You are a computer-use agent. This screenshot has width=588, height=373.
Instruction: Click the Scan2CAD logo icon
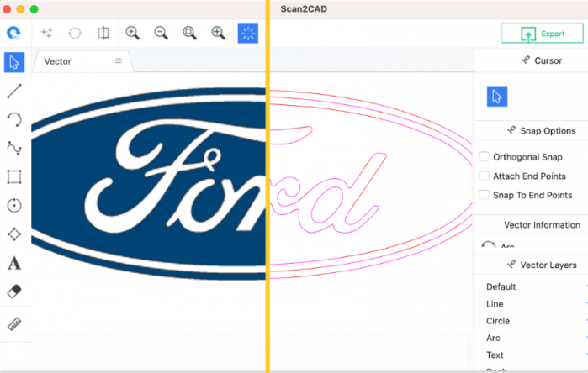tap(13, 33)
